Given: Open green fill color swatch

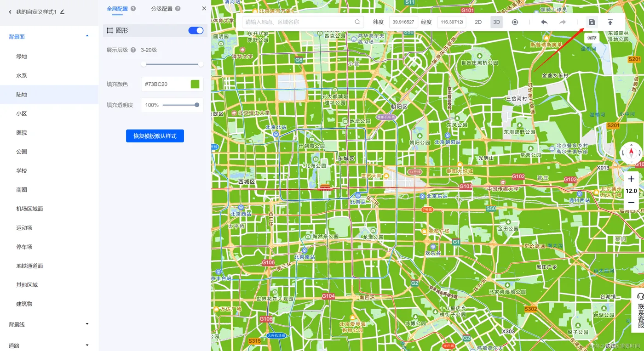Looking at the screenshot, I should click(195, 84).
